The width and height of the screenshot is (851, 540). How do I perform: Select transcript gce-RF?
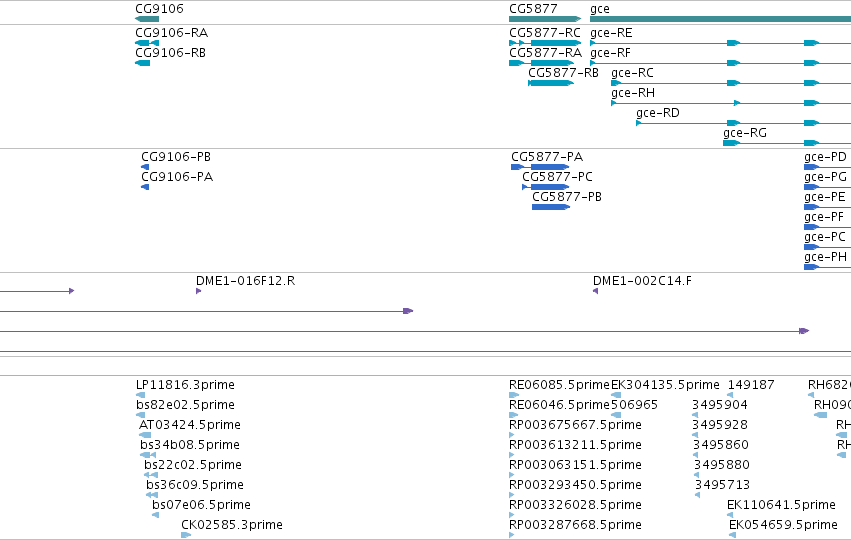[x=720, y=63]
